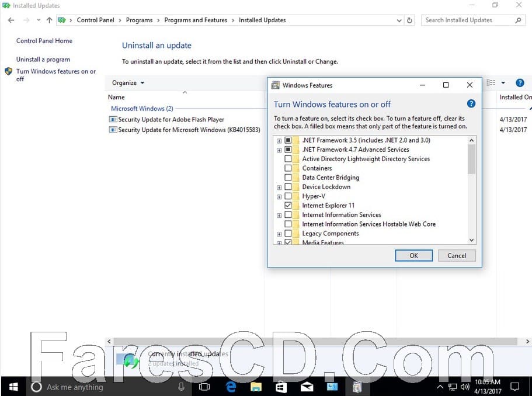Enable the Containers feature
Viewport: 532px width, 396px height.
coord(288,168)
